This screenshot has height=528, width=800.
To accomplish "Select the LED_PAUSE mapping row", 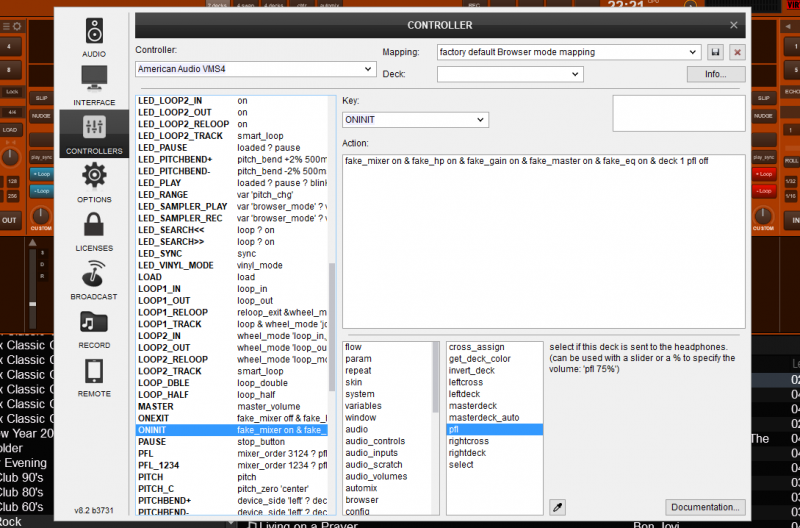I will [x=232, y=147].
